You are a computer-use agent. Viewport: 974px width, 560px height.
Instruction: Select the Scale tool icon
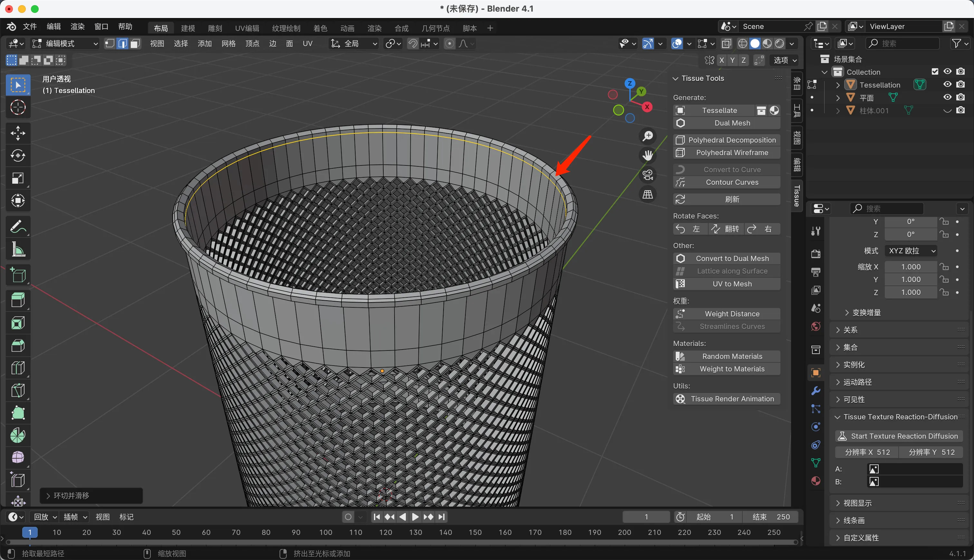coord(18,178)
